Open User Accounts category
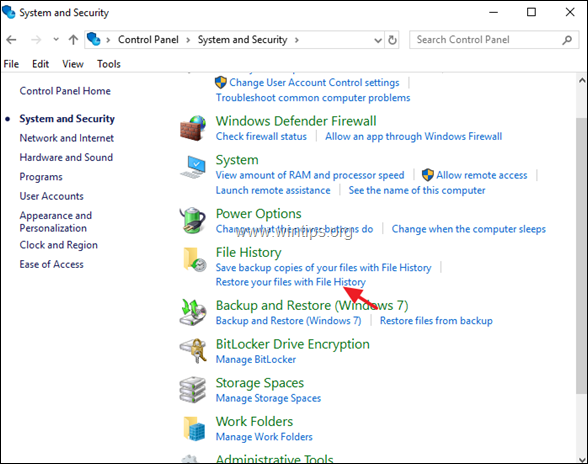 point(52,196)
